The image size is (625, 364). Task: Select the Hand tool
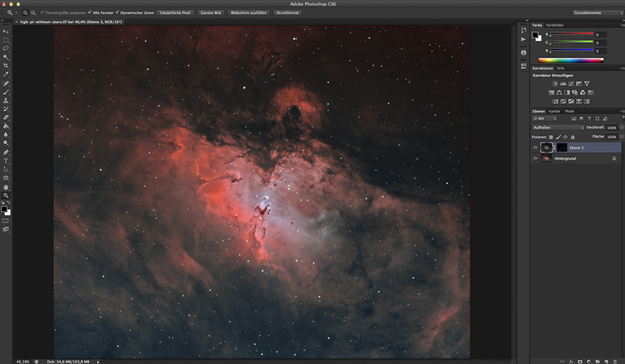pyautogui.click(x=6, y=187)
